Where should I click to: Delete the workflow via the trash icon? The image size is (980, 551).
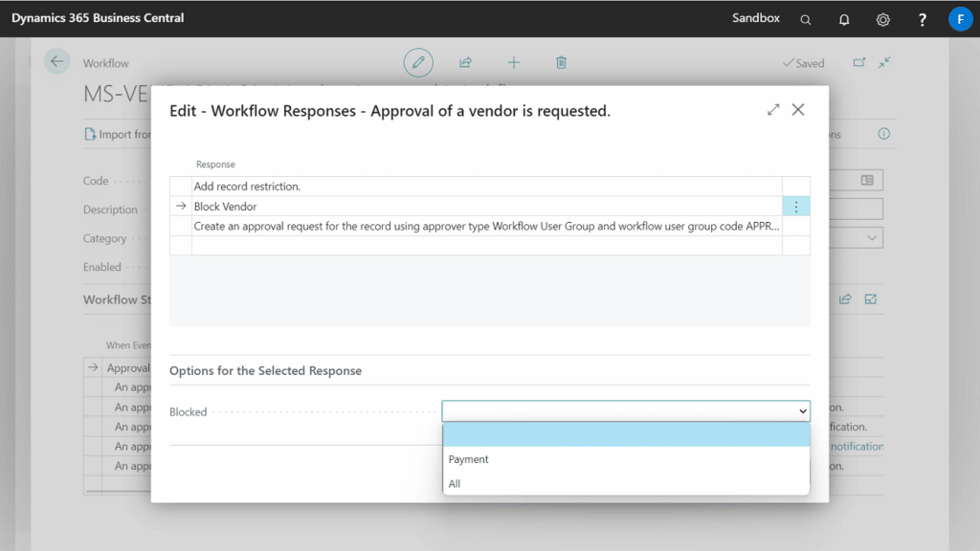[561, 62]
